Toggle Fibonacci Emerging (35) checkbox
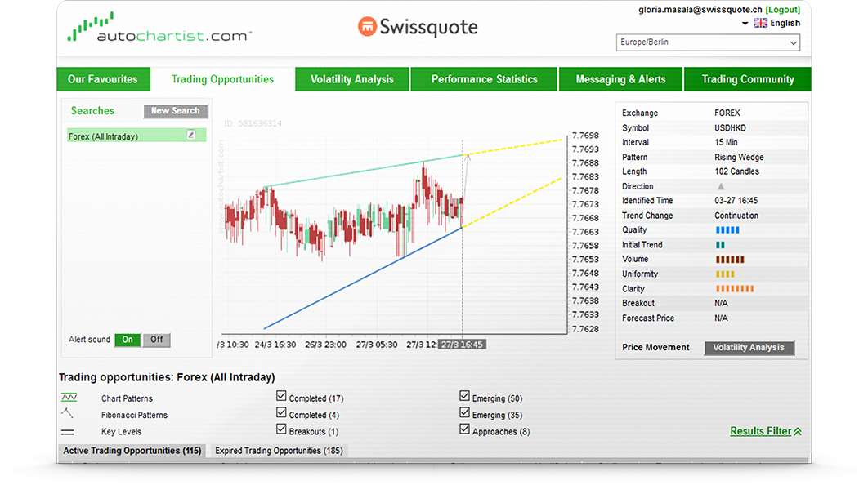The height and width of the screenshot is (485, 868). pyautogui.click(x=464, y=412)
